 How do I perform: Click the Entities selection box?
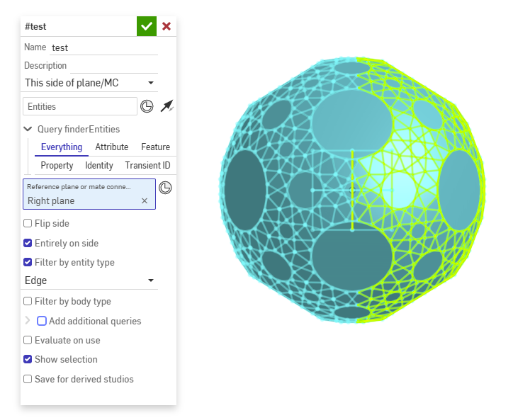(80, 106)
